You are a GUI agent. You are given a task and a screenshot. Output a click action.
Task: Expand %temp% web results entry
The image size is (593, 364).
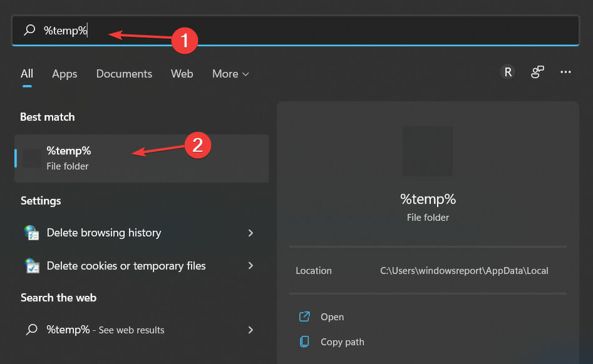tap(250, 330)
